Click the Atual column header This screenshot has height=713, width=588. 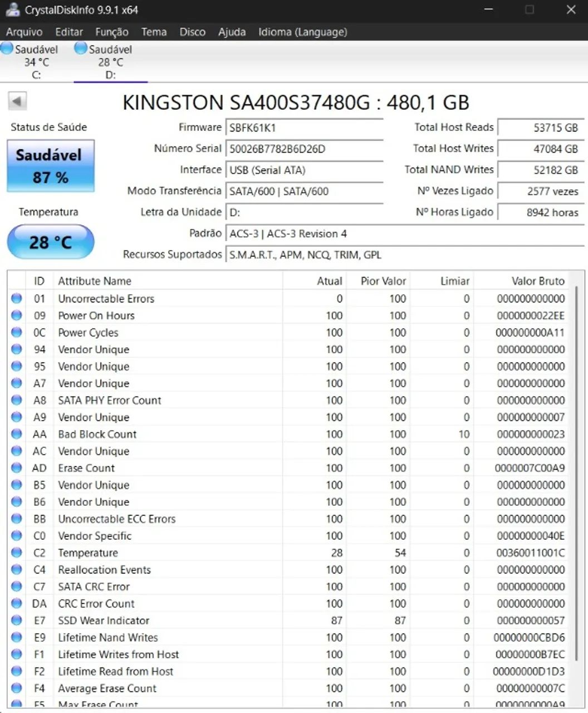pos(315,281)
